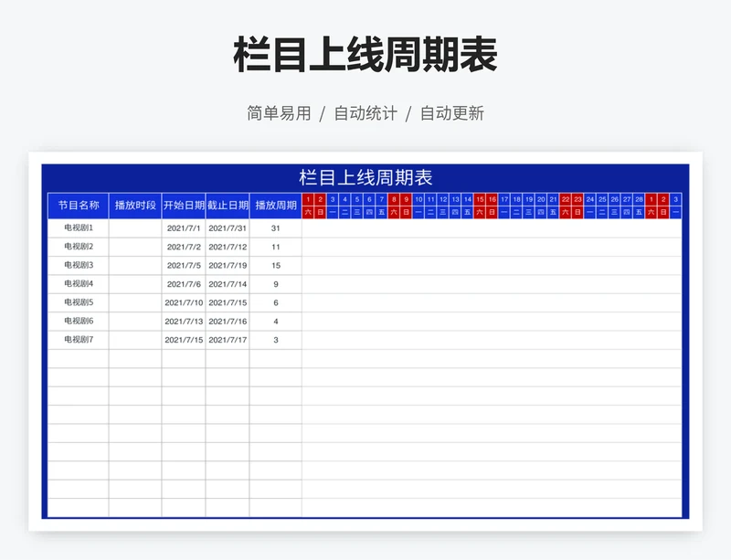Click day 21 in the calendar header
Image resolution: width=731 pixels, height=560 pixels.
pos(554,199)
